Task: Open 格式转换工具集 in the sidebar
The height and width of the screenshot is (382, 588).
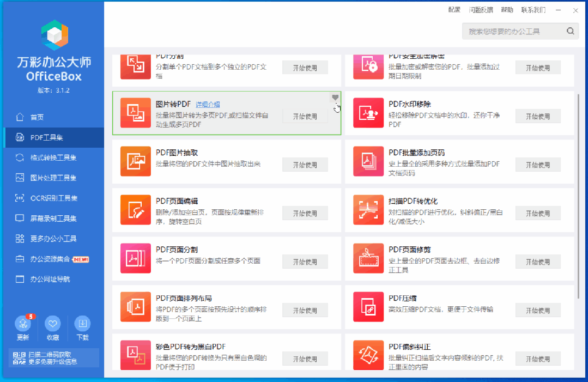Action: [x=53, y=158]
